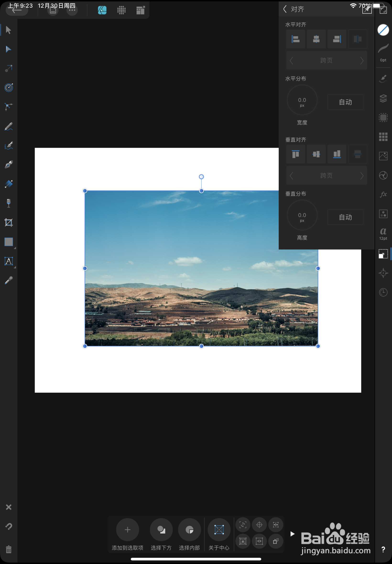Open the three-dots edit menu
Screen dimensions: 392x564
tap(72, 10)
